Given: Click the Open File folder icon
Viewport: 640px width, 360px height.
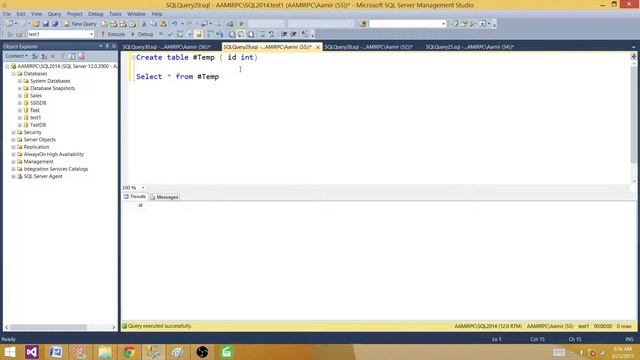Looking at the screenshot, I should pyautogui.click(x=36, y=24).
